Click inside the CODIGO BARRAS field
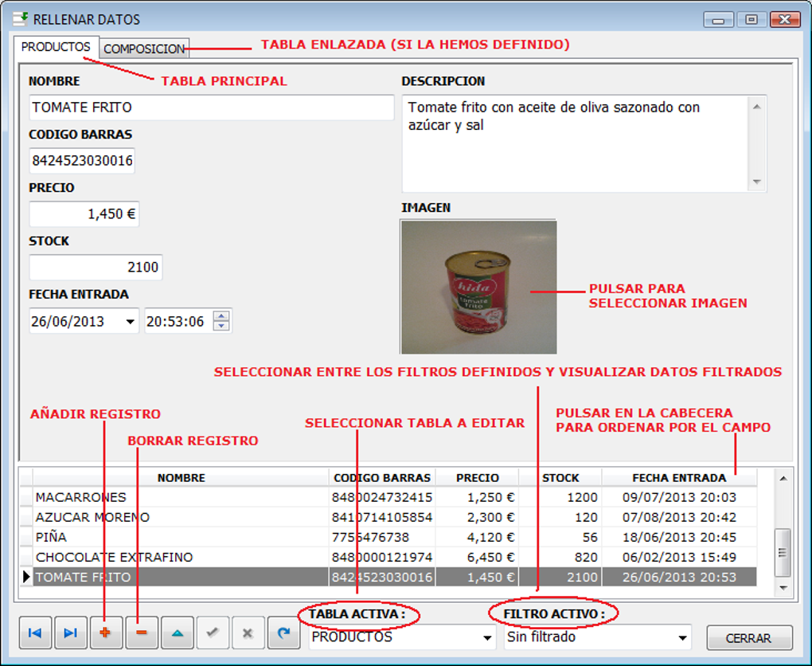The width and height of the screenshot is (812, 666). [x=81, y=160]
